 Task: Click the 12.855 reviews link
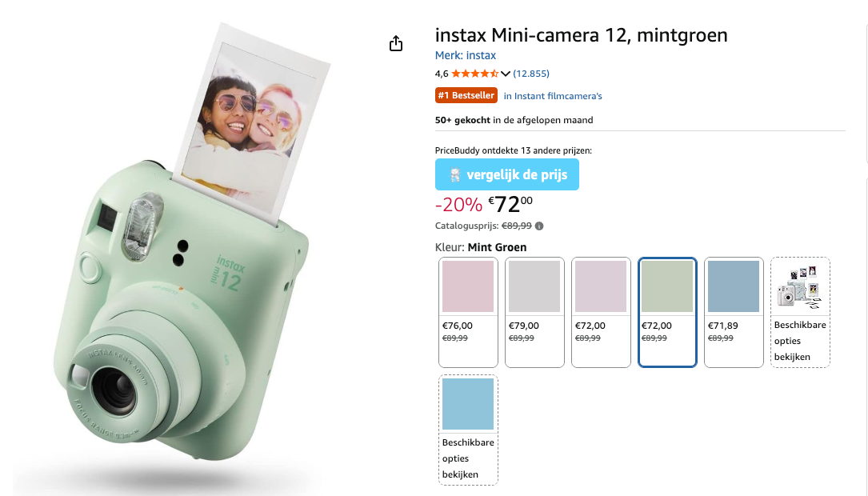pos(530,73)
